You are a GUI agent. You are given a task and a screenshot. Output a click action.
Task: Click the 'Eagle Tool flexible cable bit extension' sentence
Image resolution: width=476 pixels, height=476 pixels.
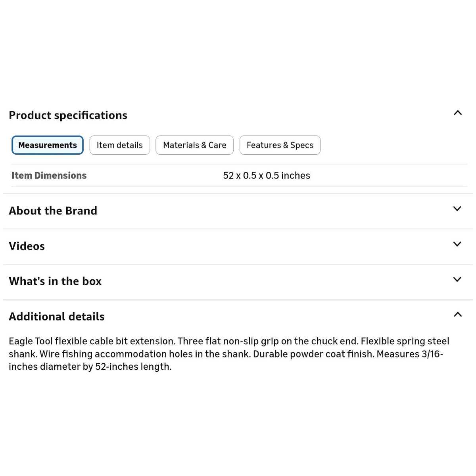[92, 341]
